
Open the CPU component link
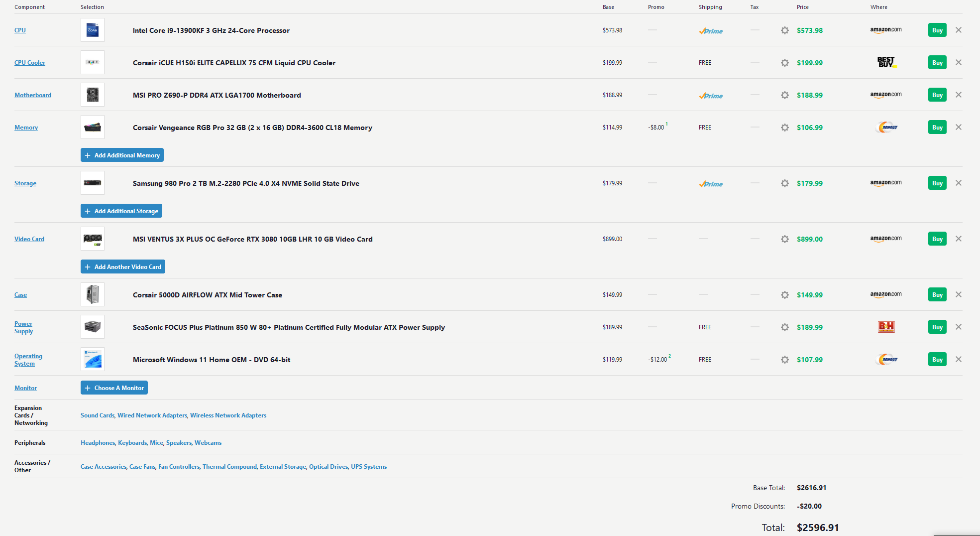point(20,30)
